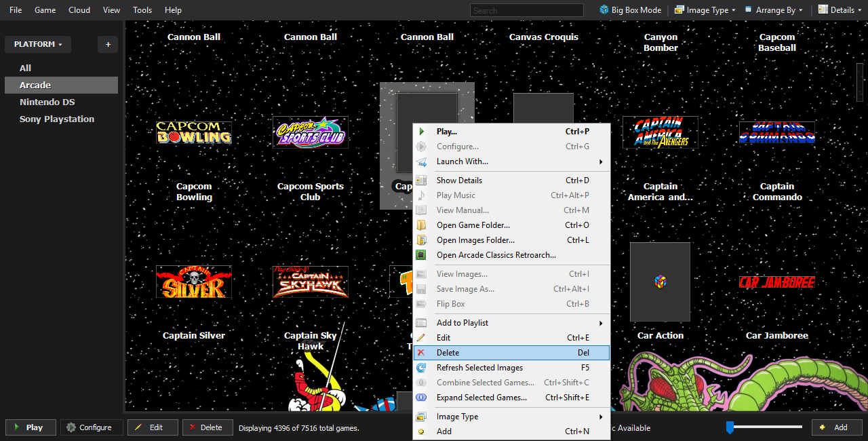The height and width of the screenshot is (441, 868).
Task: Open the Help menu
Action: (173, 10)
